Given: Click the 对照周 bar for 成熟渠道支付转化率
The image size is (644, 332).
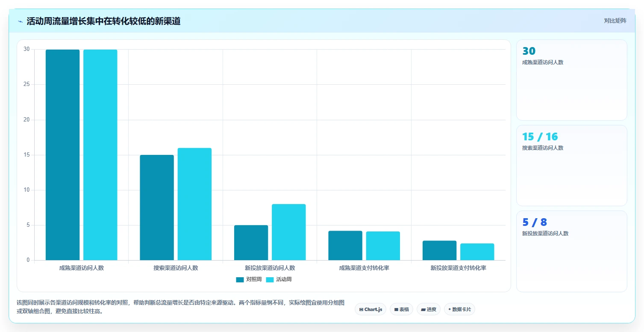Looking at the screenshot, I should click(x=345, y=246).
